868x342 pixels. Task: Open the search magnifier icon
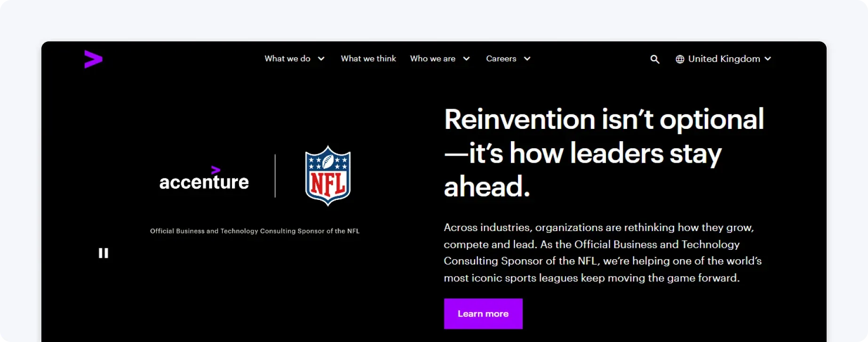click(654, 59)
